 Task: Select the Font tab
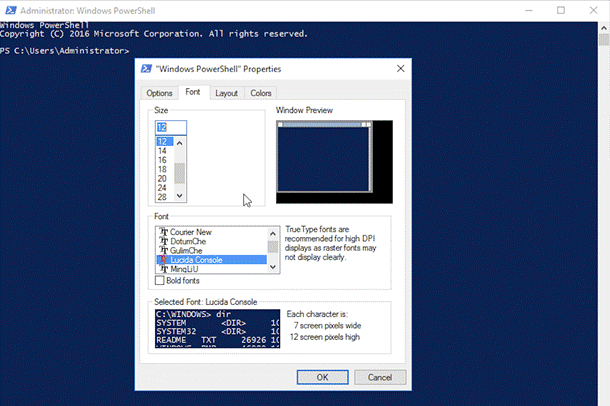193,92
